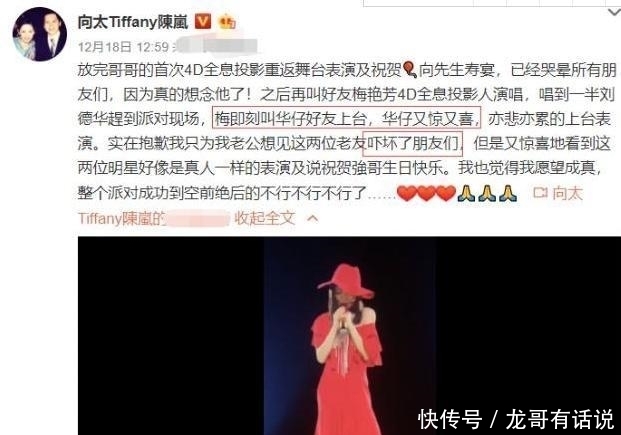The height and width of the screenshot is (435, 621).
Task: Open the 向太Tiffany陳嵐 profile avatar
Action: coord(40,34)
